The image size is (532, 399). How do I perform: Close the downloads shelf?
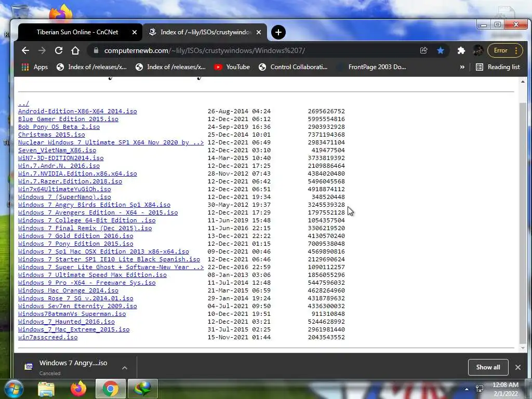coord(518,367)
